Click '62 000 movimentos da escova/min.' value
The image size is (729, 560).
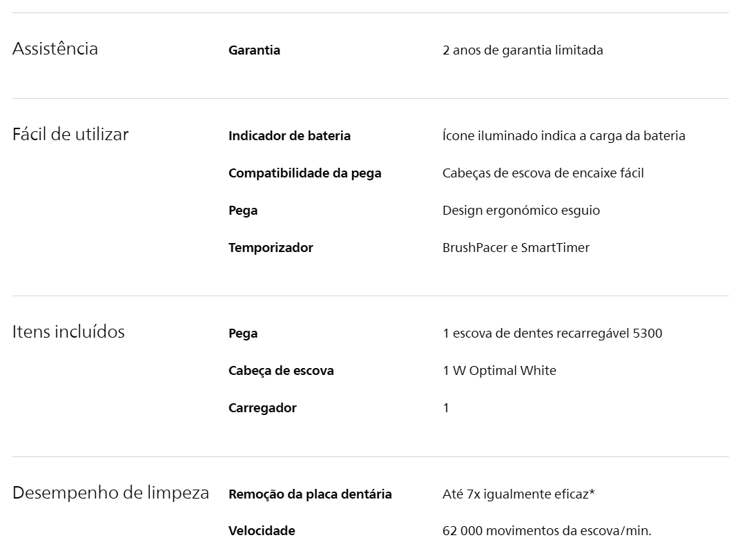point(547,531)
